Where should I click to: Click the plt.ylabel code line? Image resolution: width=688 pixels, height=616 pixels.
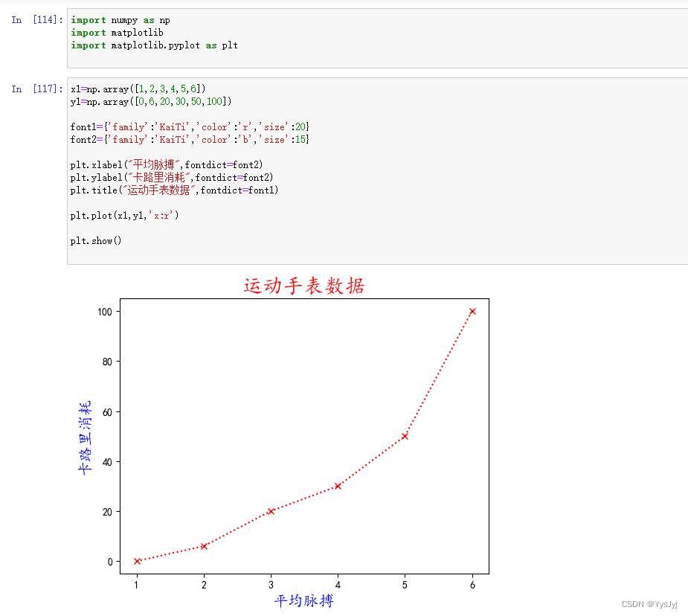pyautogui.click(x=172, y=177)
